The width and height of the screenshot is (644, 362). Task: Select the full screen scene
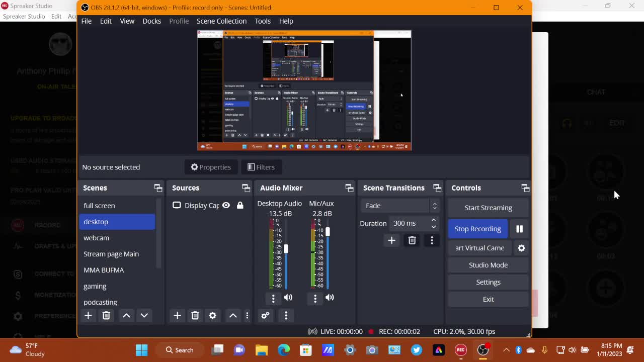click(x=117, y=206)
